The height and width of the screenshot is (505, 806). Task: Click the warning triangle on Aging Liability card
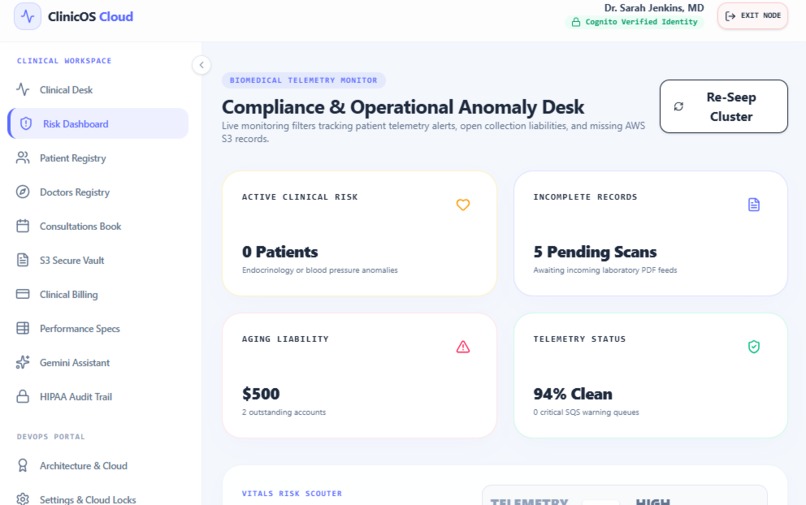pyautogui.click(x=463, y=347)
